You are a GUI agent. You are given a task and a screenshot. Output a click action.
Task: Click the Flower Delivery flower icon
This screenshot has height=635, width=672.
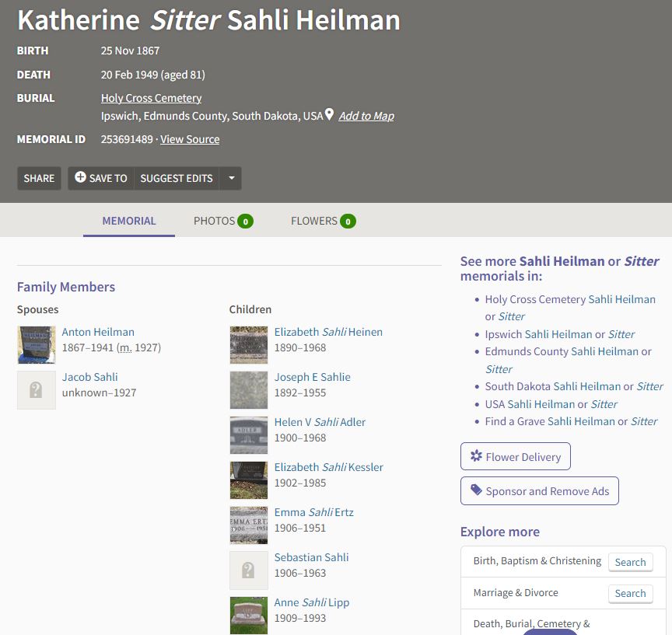(x=476, y=456)
